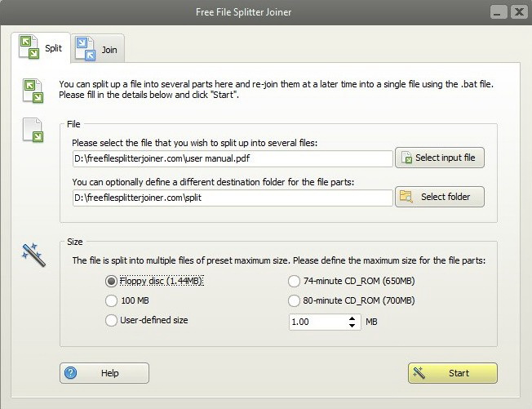The width and height of the screenshot is (532, 409).
Task: Click the 'Please select the file' instruction text
Action: click(195, 143)
